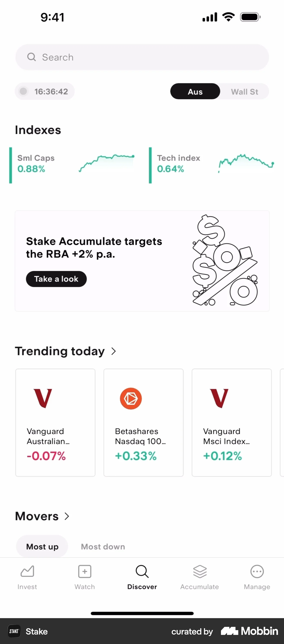Tap the Discover magnifier icon

click(142, 571)
